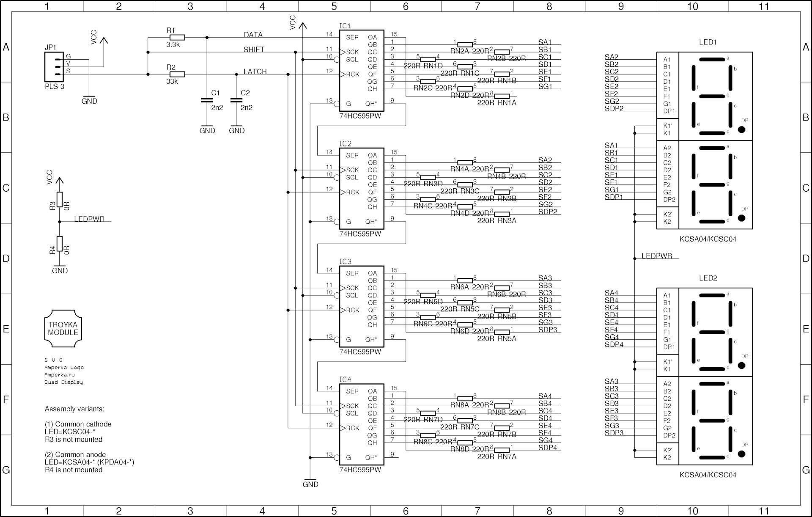This screenshot has width=812, height=517.
Task: Select the LED1 title label
Action: click(x=708, y=42)
